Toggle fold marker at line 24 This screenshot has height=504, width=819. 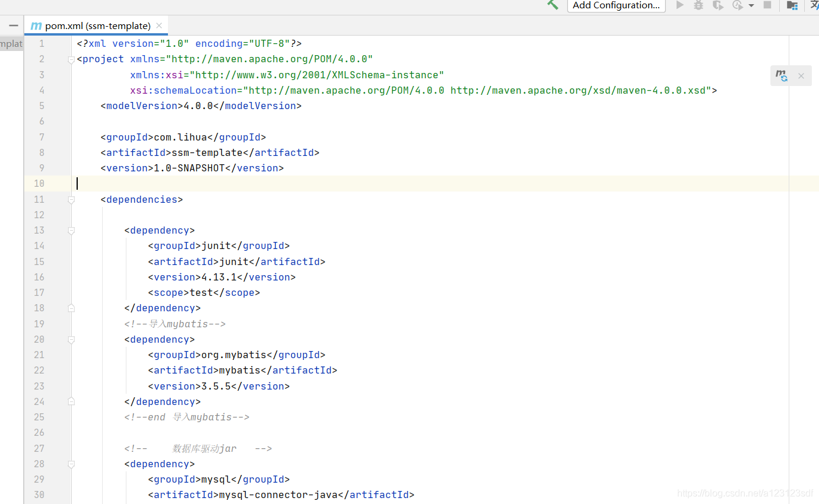(71, 402)
